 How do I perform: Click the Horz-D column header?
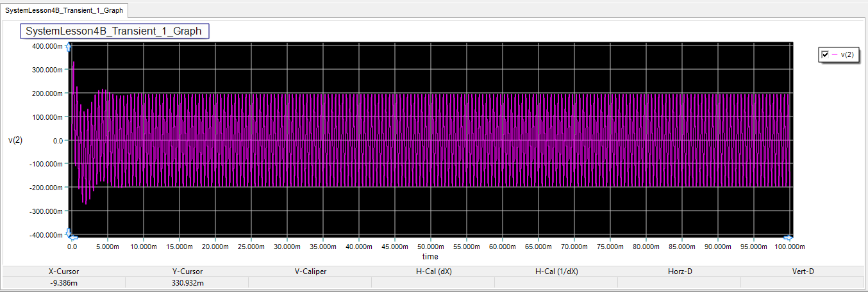coord(680,272)
